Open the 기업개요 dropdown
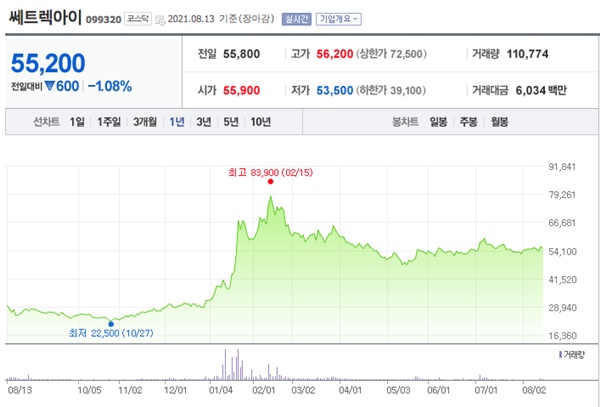600x407 pixels. click(x=338, y=19)
